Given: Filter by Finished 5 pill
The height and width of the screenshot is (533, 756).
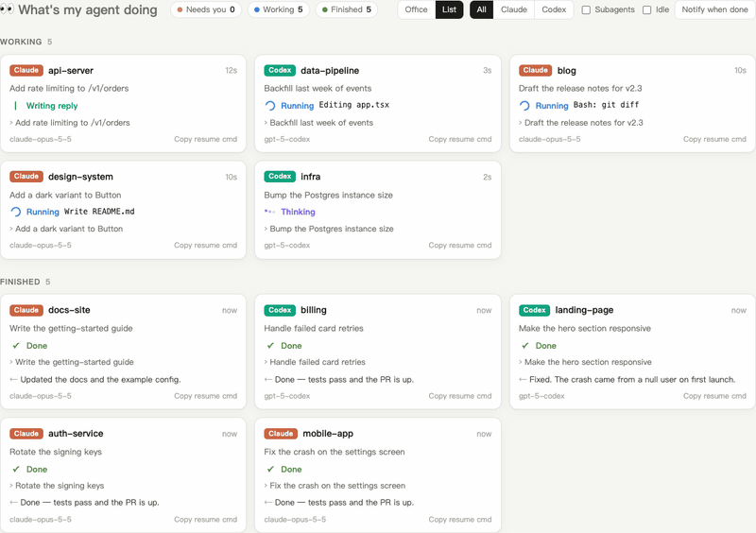Looking at the screenshot, I should [346, 9].
